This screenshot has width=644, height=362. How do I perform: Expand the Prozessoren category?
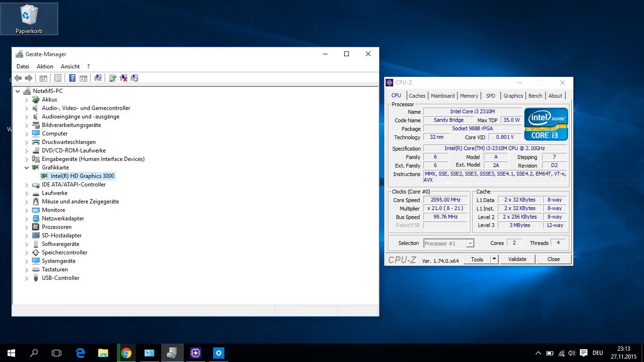pyautogui.click(x=27, y=227)
